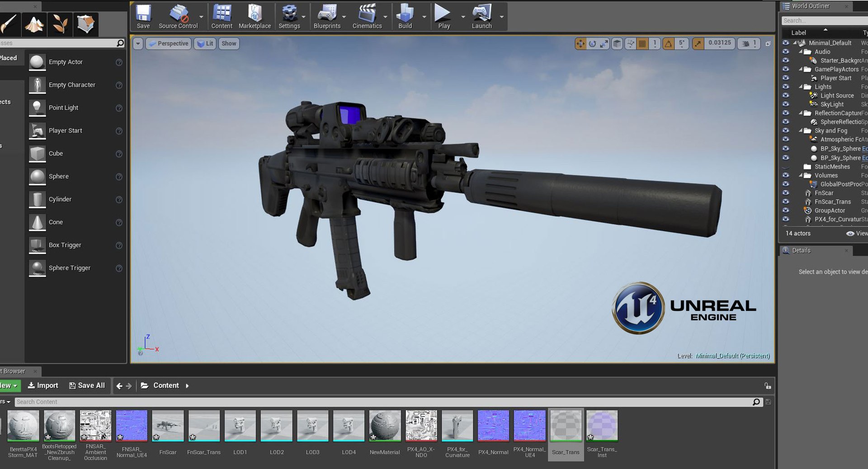The height and width of the screenshot is (469, 868).
Task: Toggle grid snapping icon in viewport
Action: [642, 44]
